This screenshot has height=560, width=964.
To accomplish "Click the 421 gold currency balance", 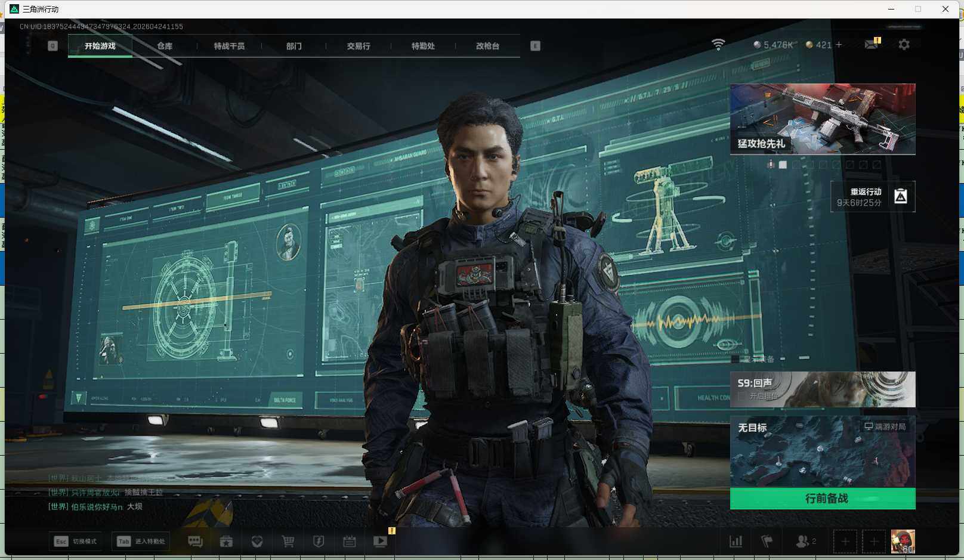I will point(818,45).
